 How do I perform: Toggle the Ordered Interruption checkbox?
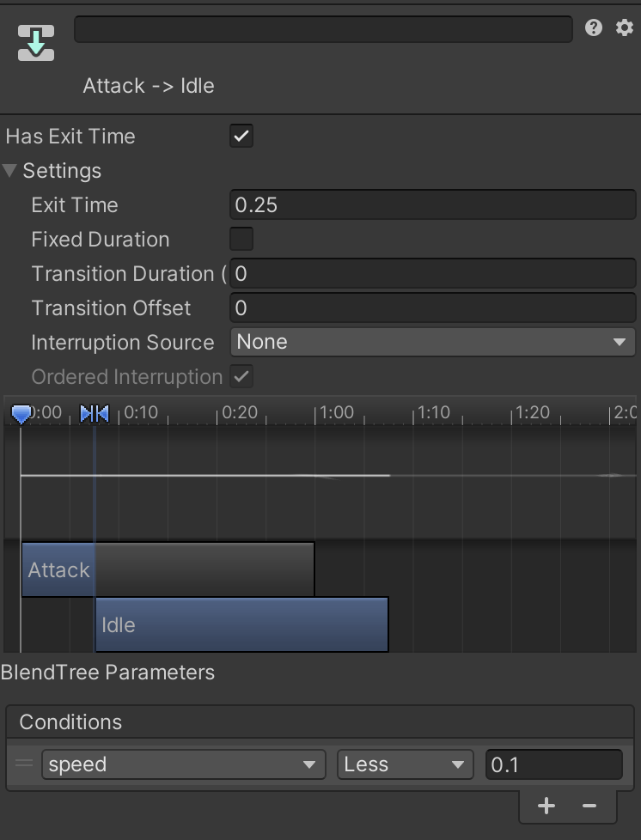pos(241,376)
